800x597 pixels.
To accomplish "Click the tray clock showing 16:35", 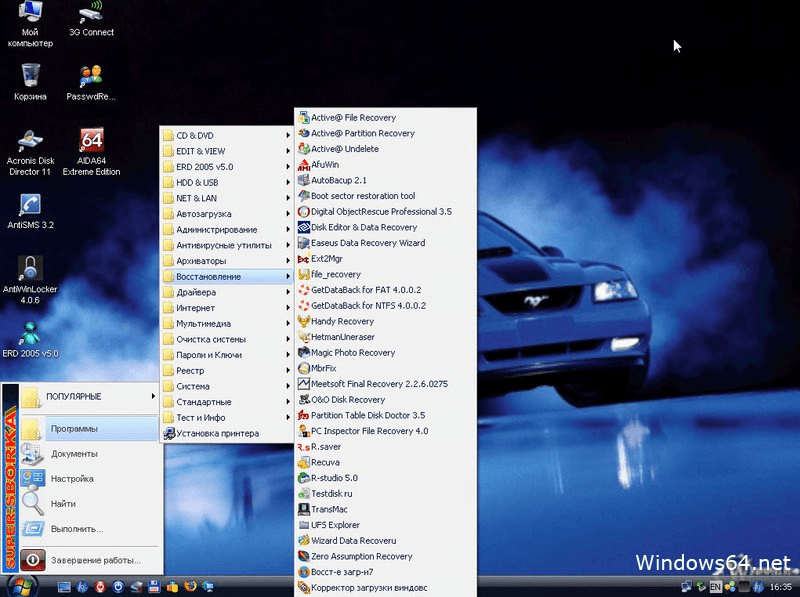I will point(780,587).
